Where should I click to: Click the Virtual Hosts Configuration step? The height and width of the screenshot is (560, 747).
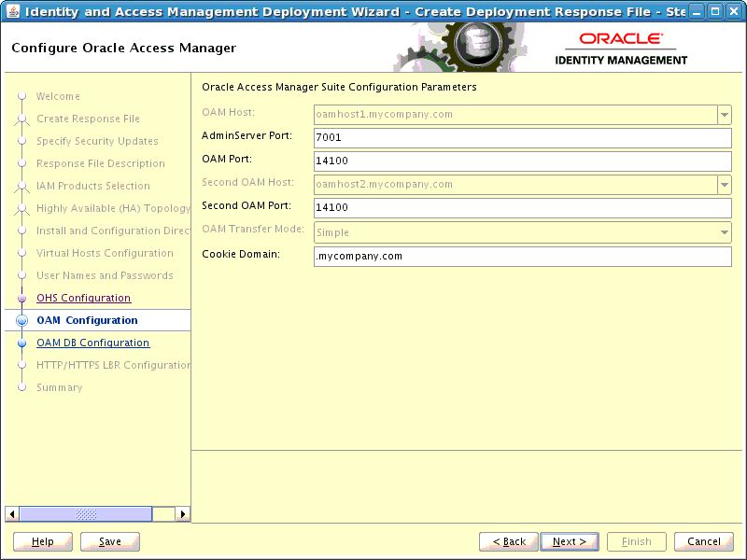[x=105, y=253]
